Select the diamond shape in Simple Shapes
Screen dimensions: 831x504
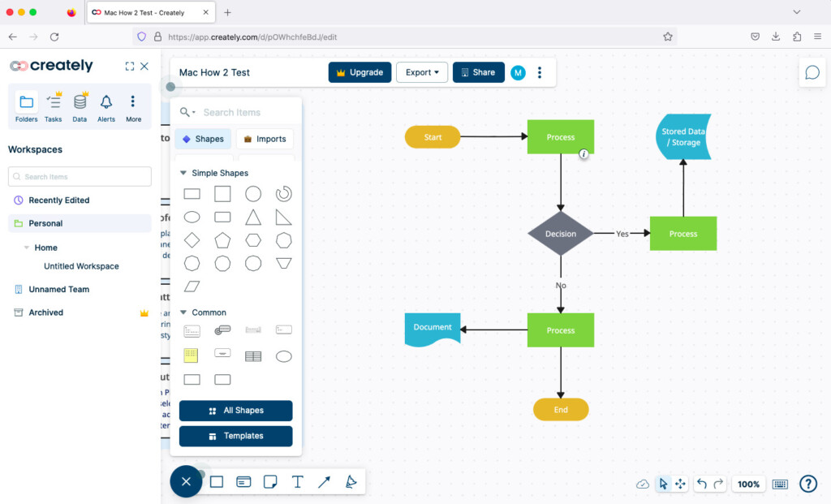[192, 240]
